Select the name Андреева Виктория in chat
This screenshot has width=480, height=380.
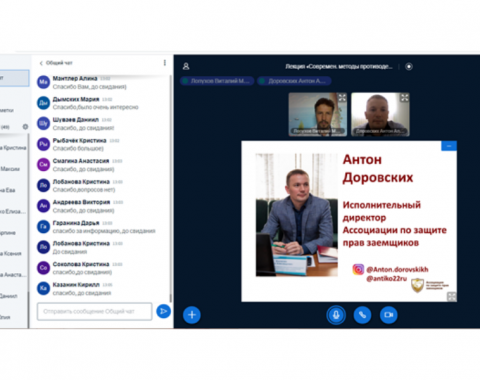point(81,202)
